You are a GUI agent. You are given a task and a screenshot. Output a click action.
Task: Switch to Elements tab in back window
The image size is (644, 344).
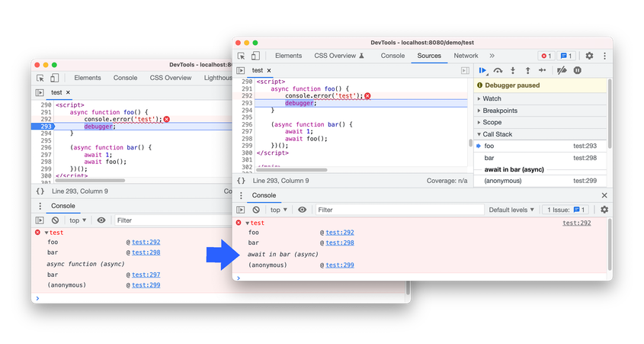tap(88, 78)
